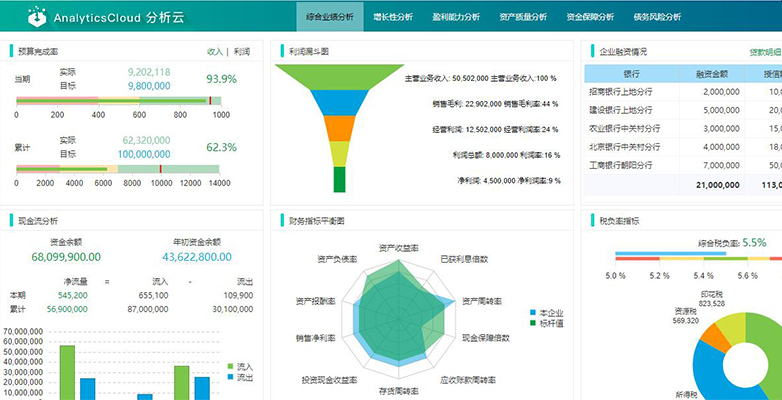Go to the 资产质量分析 tab
The width and height of the screenshot is (782, 400).
(523, 17)
